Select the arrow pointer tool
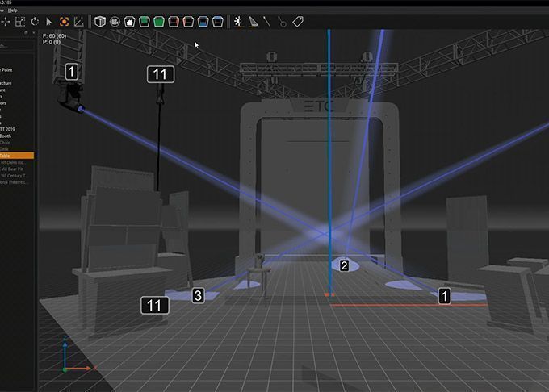The height and width of the screenshot is (392, 549). tap(49, 22)
